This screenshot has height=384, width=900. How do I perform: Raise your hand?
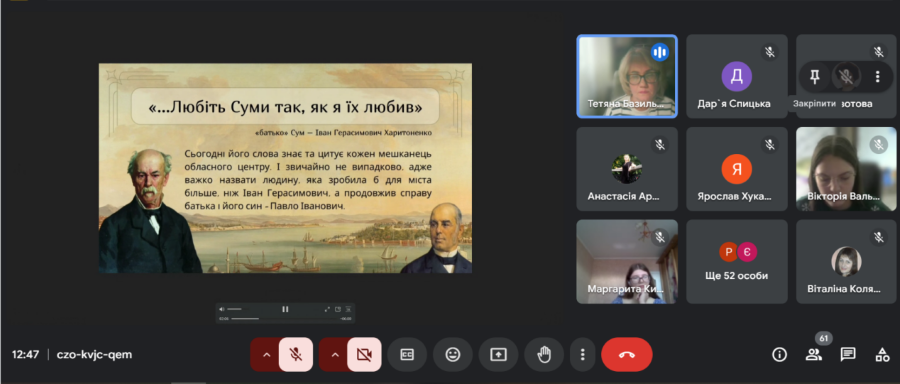click(x=544, y=355)
